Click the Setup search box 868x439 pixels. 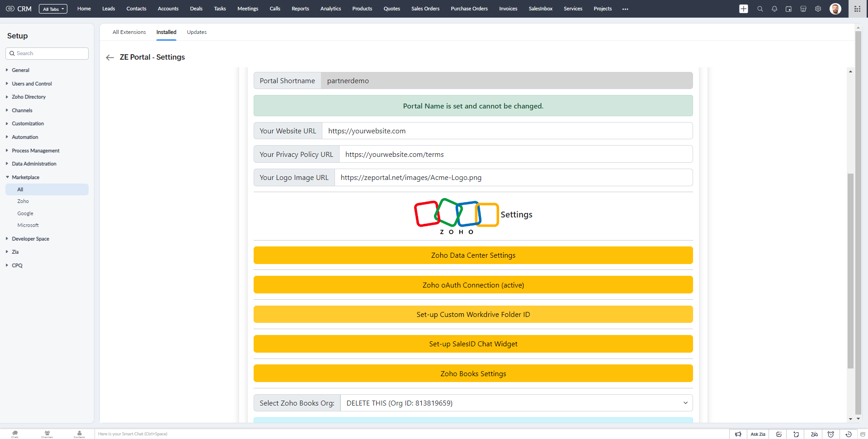47,53
